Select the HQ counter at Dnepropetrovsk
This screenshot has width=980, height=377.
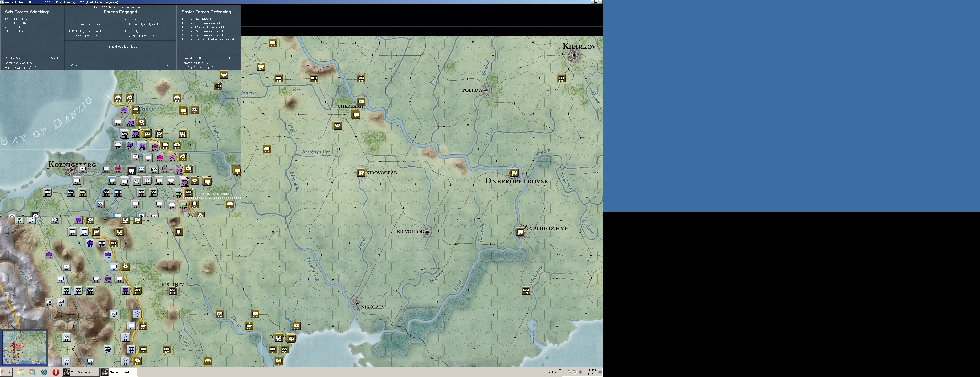(x=514, y=173)
